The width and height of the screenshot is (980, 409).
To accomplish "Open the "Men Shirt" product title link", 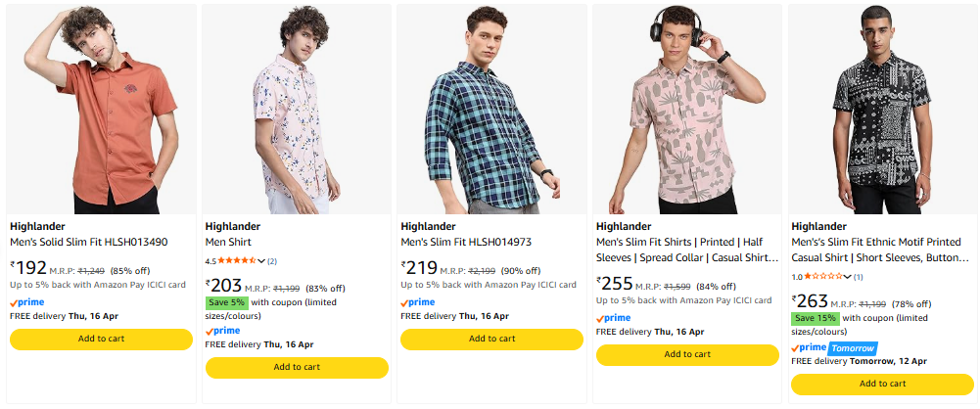I will [x=227, y=242].
